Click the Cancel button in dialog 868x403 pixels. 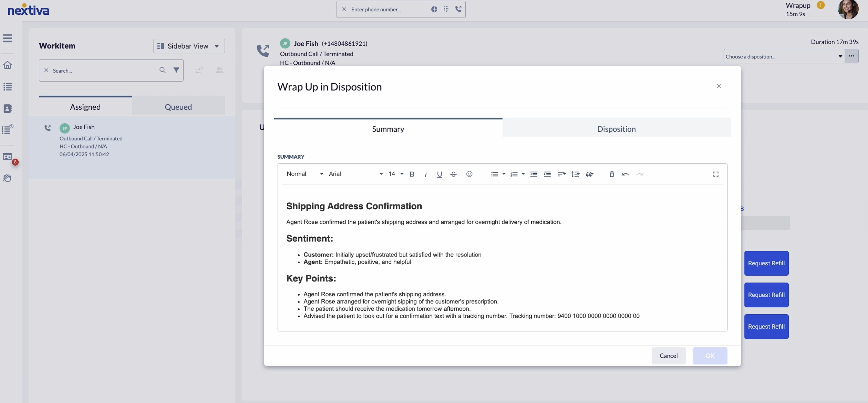pos(668,356)
